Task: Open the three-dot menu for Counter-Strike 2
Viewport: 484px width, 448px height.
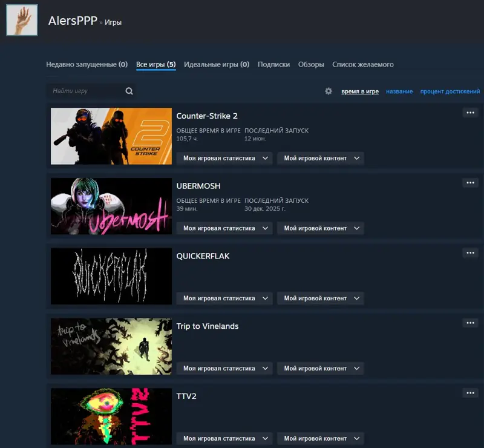Action: pyautogui.click(x=471, y=113)
